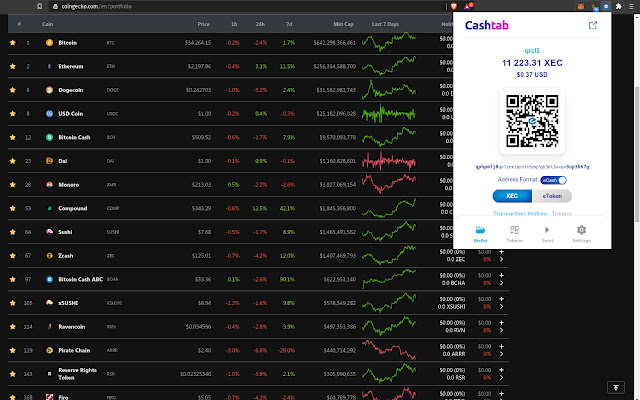This screenshot has height=400, width=640.
Task: Open the Wallet section in Cashtab footer
Action: point(480,233)
